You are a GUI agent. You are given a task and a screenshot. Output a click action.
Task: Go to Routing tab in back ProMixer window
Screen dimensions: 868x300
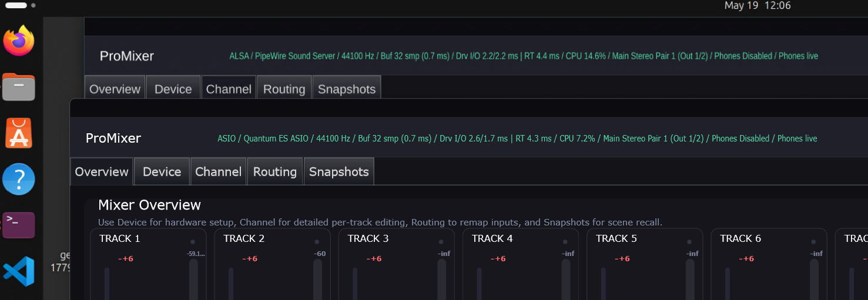[x=284, y=88]
